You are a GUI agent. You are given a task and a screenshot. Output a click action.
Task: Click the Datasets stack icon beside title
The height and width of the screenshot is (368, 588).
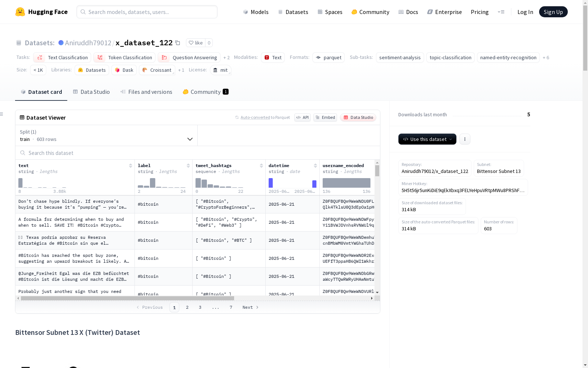click(19, 43)
